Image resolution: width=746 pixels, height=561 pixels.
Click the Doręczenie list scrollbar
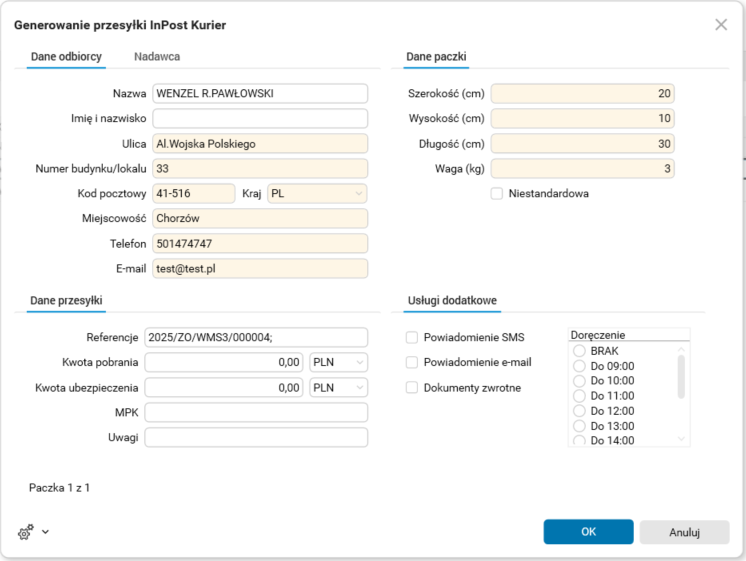(682, 377)
